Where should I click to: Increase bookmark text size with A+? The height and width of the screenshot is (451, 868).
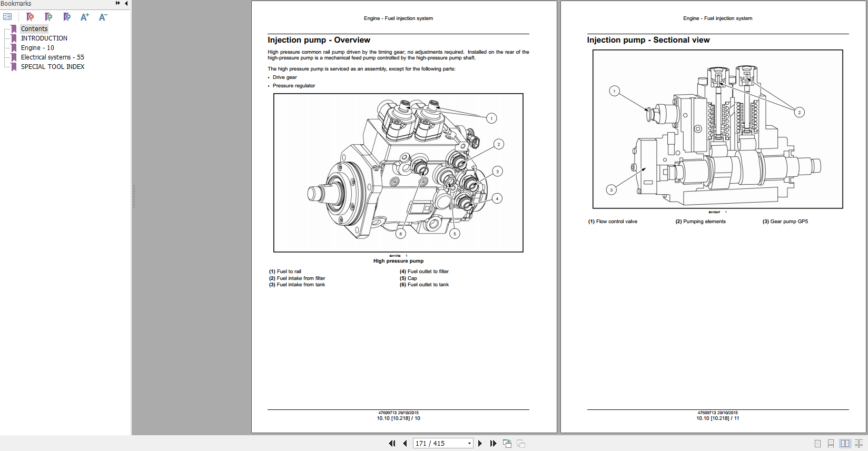[x=84, y=17]
